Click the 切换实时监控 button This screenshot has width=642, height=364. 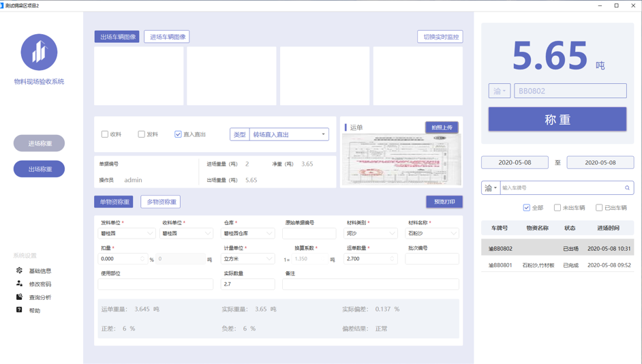(x=440, y=36)
